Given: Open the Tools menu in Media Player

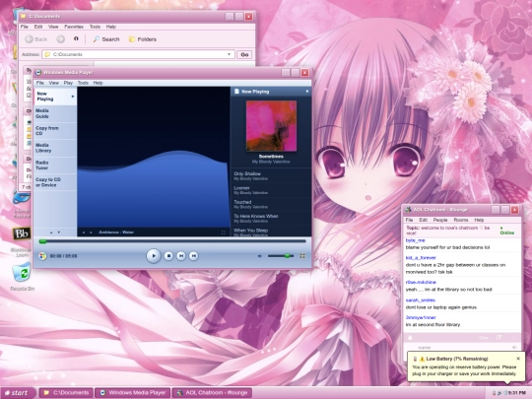Looking at the screenshot, I should pos(83,83).
